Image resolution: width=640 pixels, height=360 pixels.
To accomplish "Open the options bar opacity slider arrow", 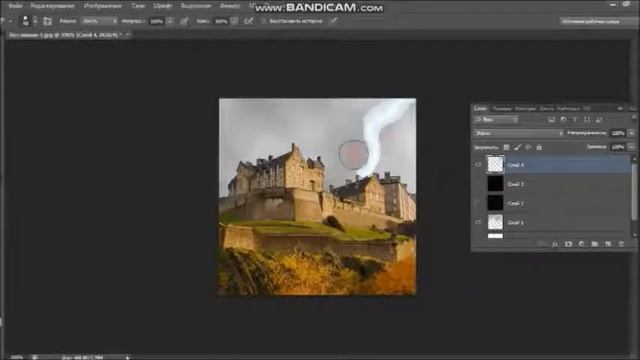I will tap(170, 21).
